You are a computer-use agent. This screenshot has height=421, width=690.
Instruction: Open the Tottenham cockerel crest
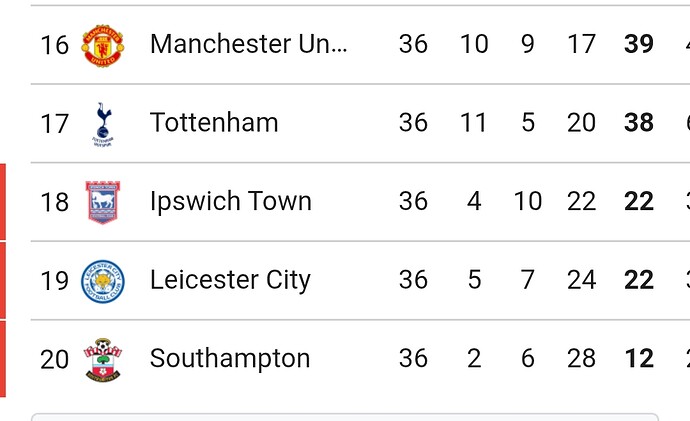pos(103,124)
